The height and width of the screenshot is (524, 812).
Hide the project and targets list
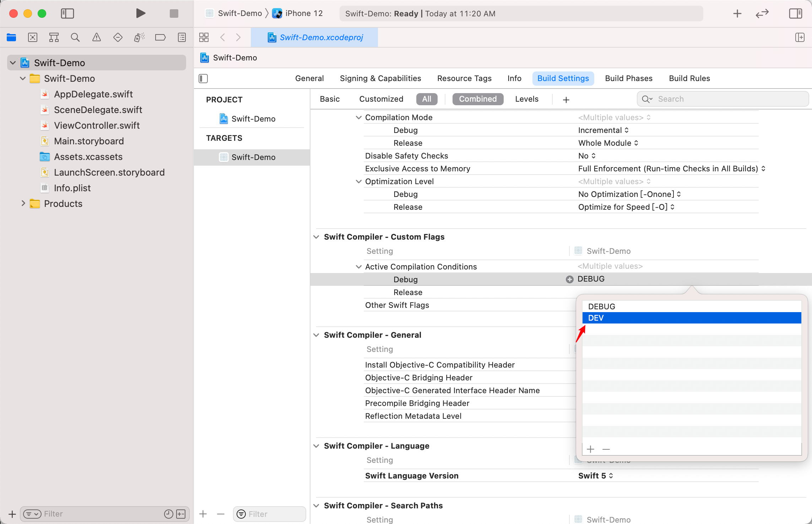pos(203,79)
